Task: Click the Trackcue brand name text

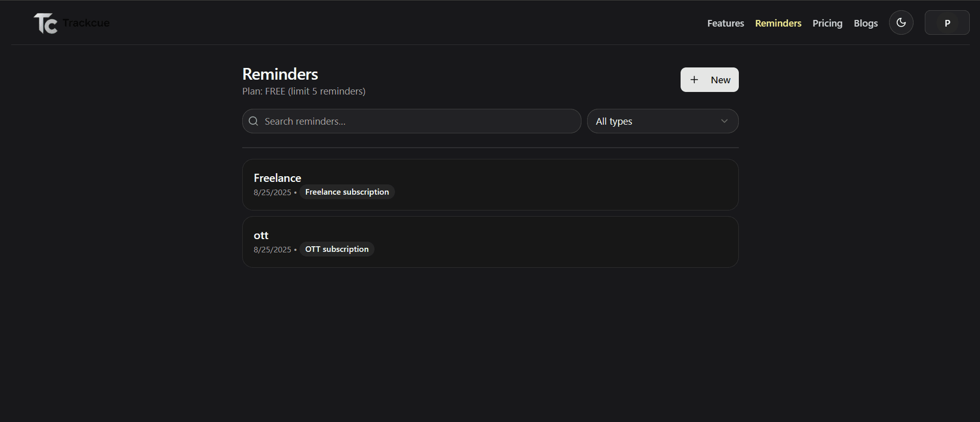Action: [x=86, y=23]
